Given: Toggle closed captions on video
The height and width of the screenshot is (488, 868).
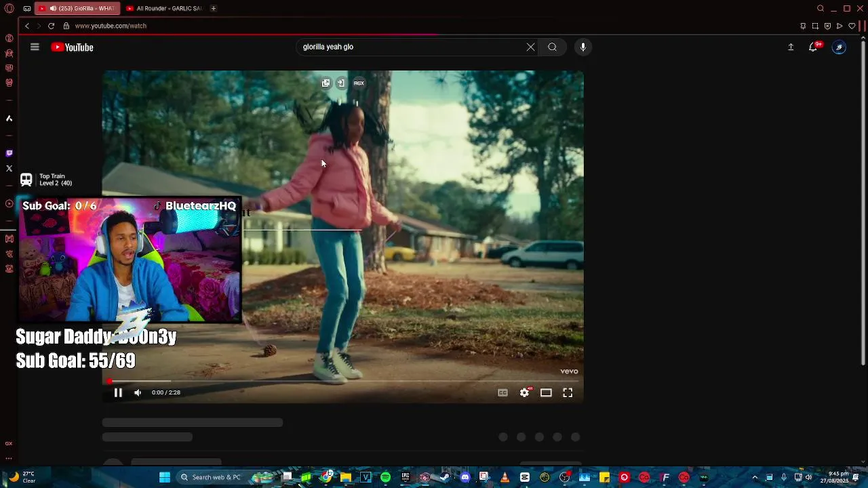Looking at the screenshot, I should click(502, 392).
